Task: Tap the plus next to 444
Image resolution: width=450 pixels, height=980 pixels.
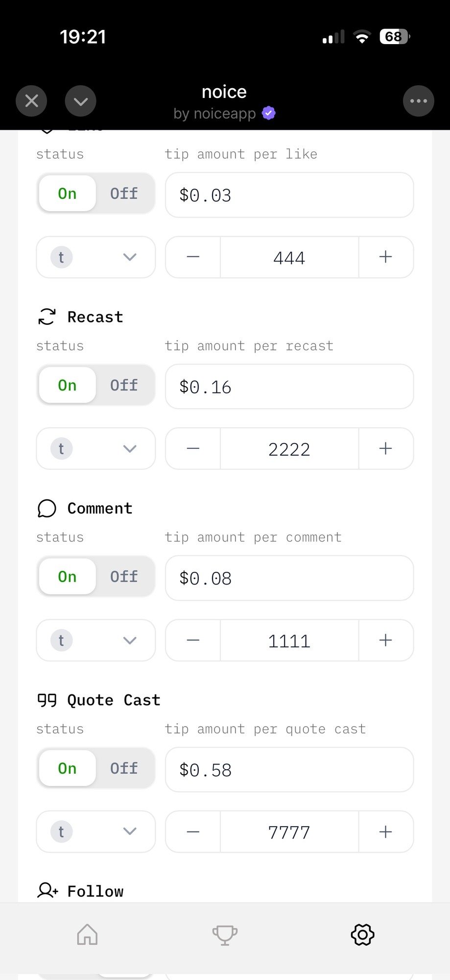Action: [386, 257]
